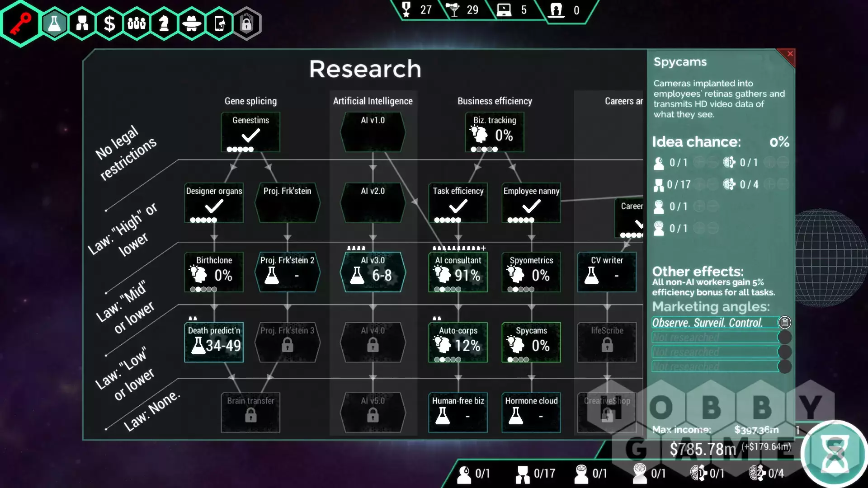The width and height of the screenshot is (868, 488).
Task: Choose the Death predict'n research node
Action: tap(214, 342)
